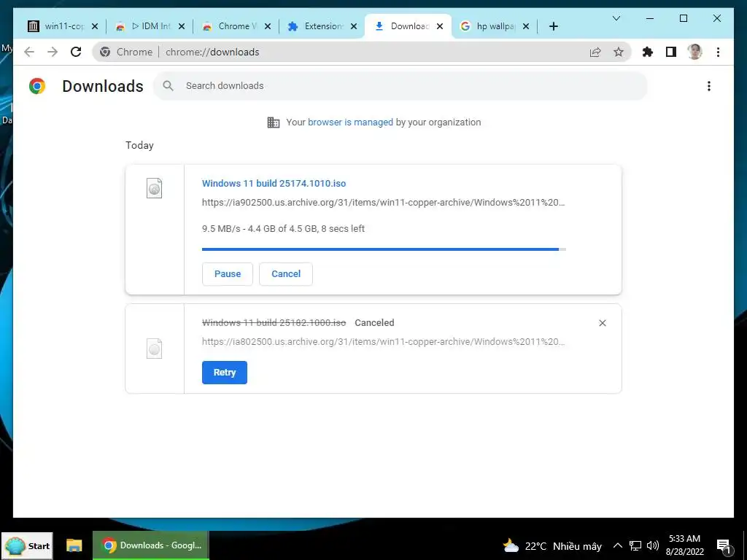
Task: Click the download progress bar
Action: [384, 249]
